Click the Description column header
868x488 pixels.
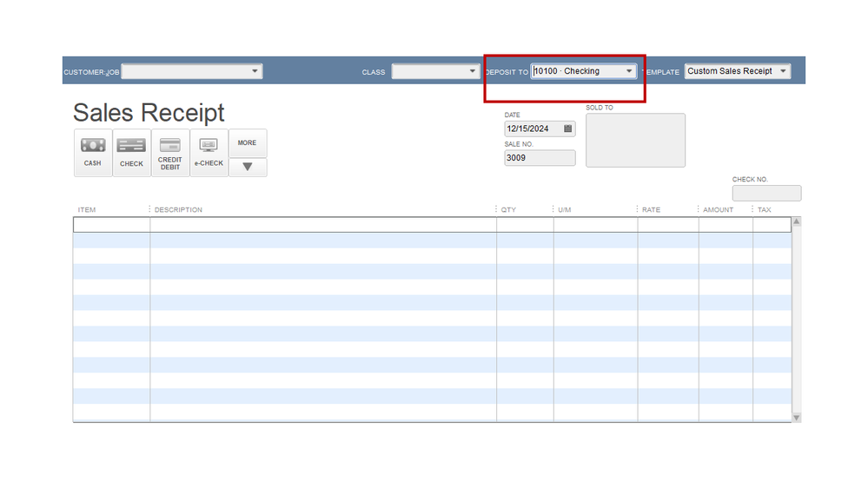pos(178,209)
